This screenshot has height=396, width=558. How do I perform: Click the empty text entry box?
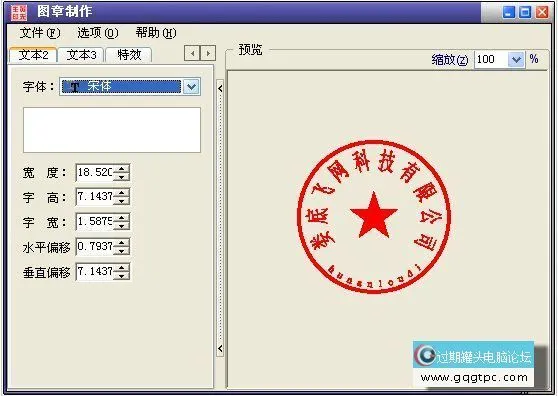point(112,130)
